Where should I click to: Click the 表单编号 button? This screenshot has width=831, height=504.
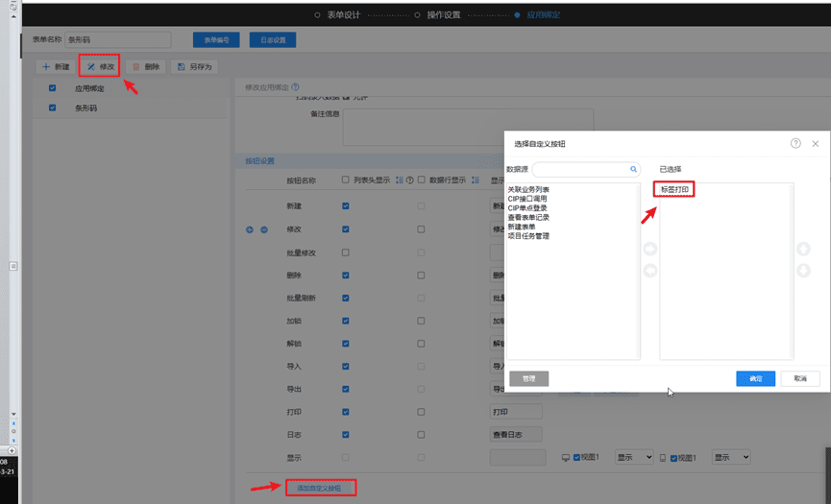tap(216, 39)
